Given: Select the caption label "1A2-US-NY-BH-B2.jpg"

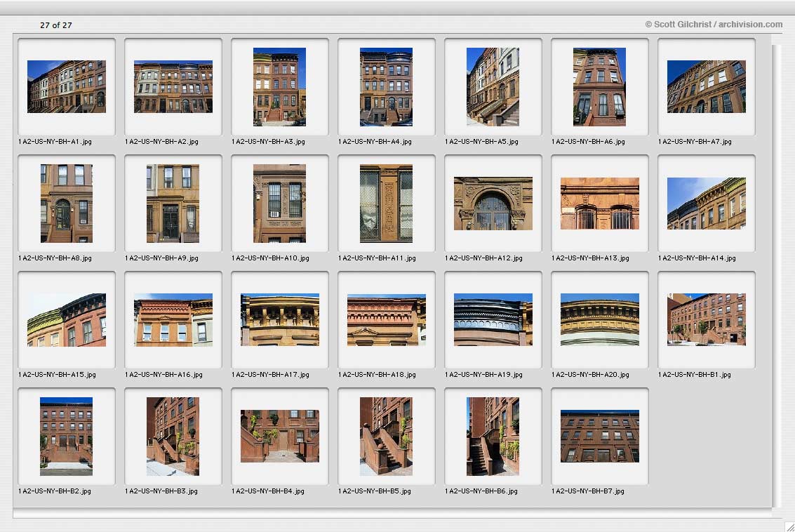Looking at the screenshot, I should click(55, 492).
